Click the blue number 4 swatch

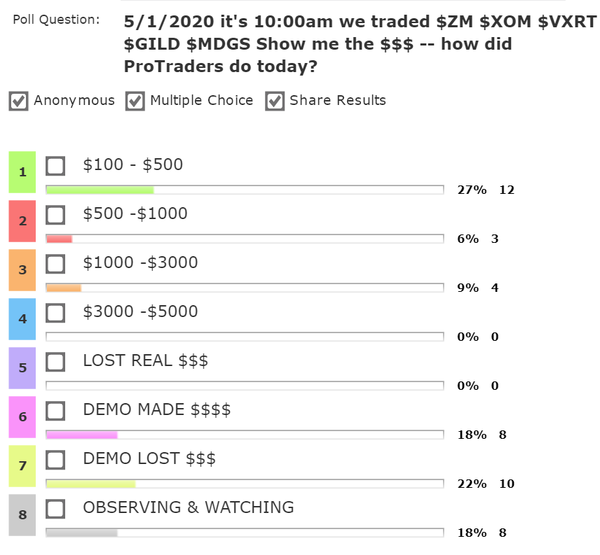(x=22, y=319)
